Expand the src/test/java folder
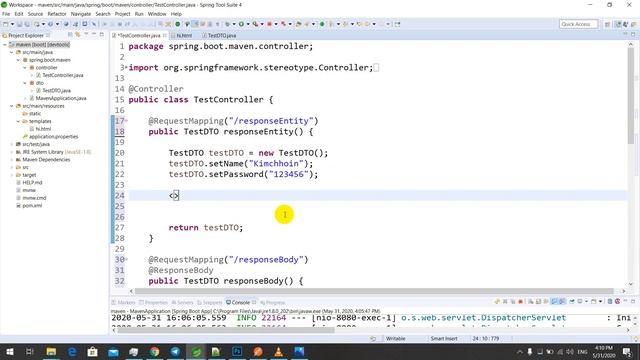Viewport: 640px width, 360px height. [11, 144]
